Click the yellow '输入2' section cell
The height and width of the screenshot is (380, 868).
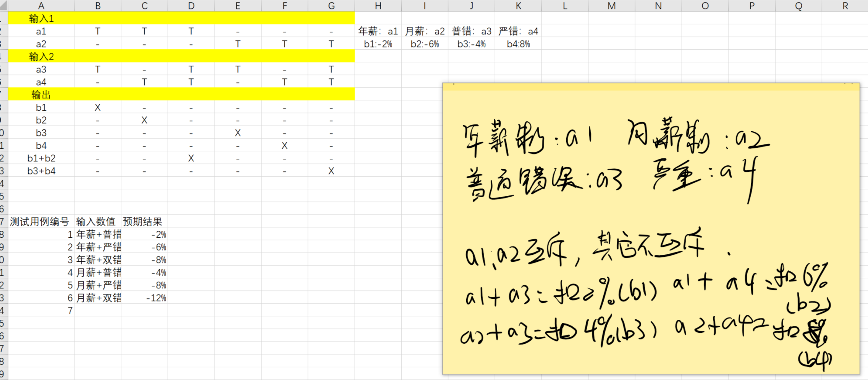41,56
